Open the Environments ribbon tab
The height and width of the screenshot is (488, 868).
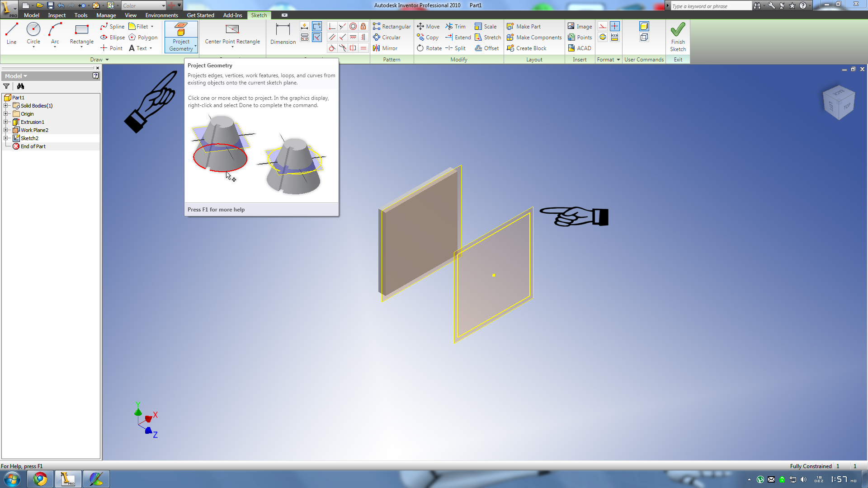tap(161, 15)
